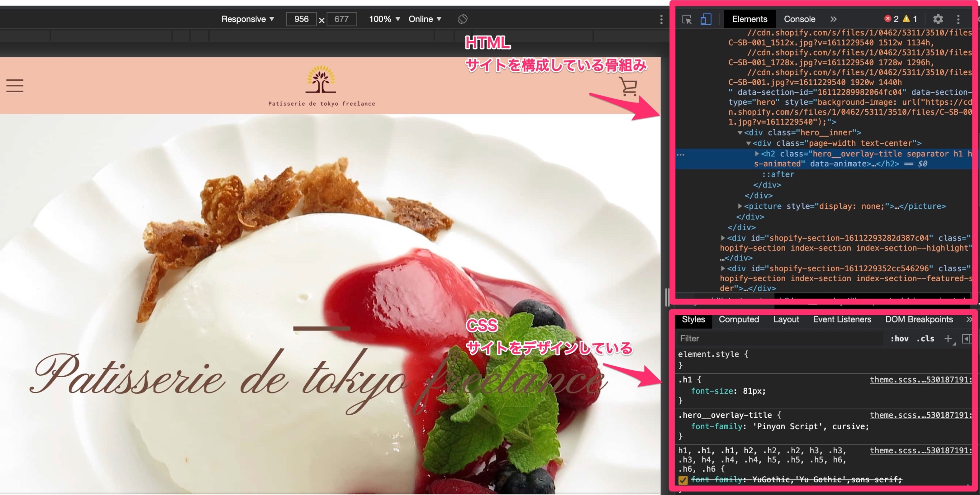Uncheck the font-family YuGothic declaration checkbox

[683, 480]
